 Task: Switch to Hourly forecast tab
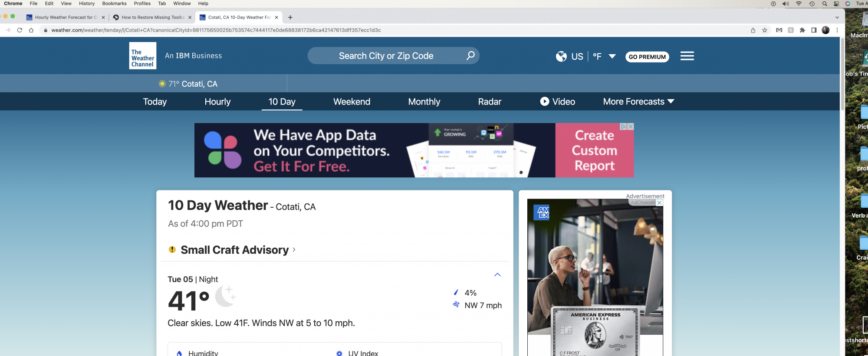217,101
